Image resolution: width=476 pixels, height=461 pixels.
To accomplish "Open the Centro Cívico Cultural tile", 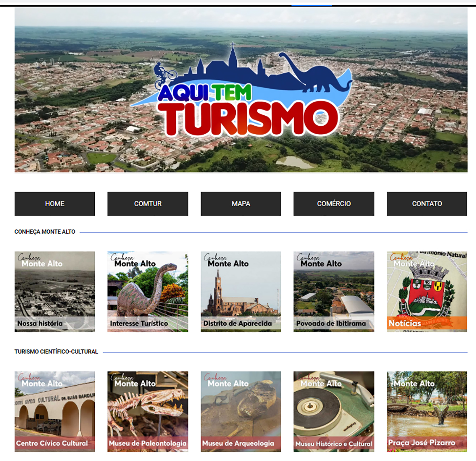I will 55,411.
